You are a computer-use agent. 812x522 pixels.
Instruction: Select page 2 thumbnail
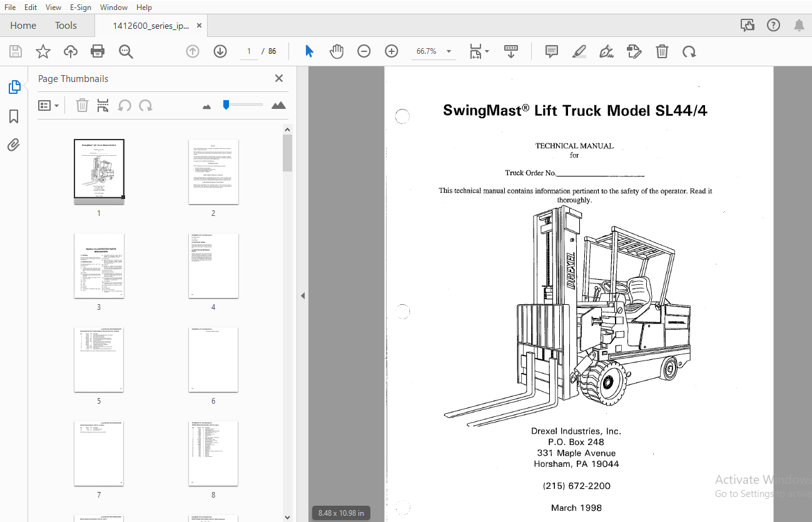pos(213,171)
